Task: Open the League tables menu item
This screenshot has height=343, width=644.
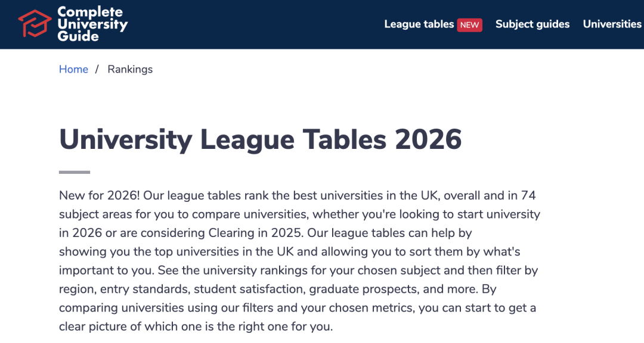Action: point(419,24)
